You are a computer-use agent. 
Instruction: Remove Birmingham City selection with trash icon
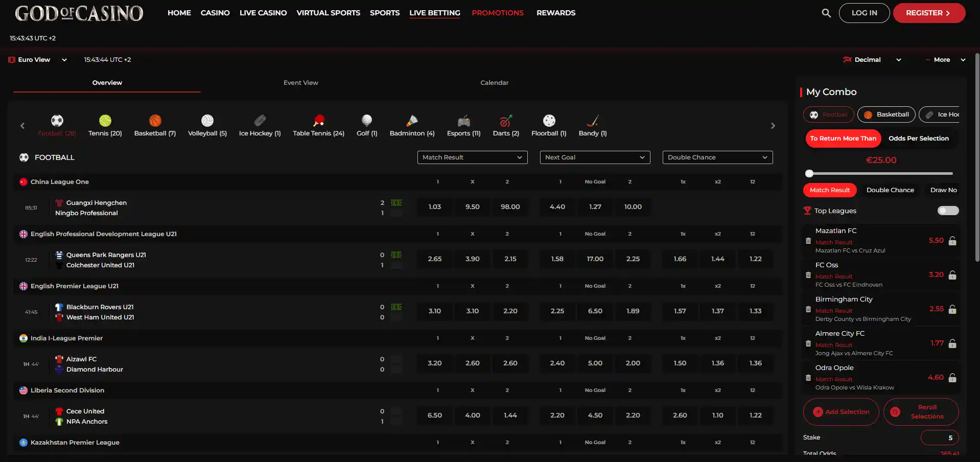808,309
